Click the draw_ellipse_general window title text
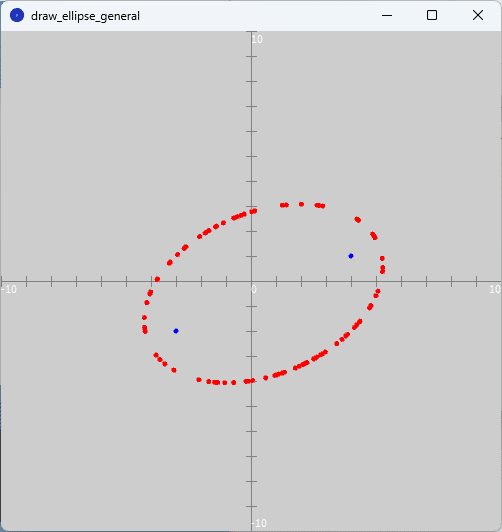 85,16
